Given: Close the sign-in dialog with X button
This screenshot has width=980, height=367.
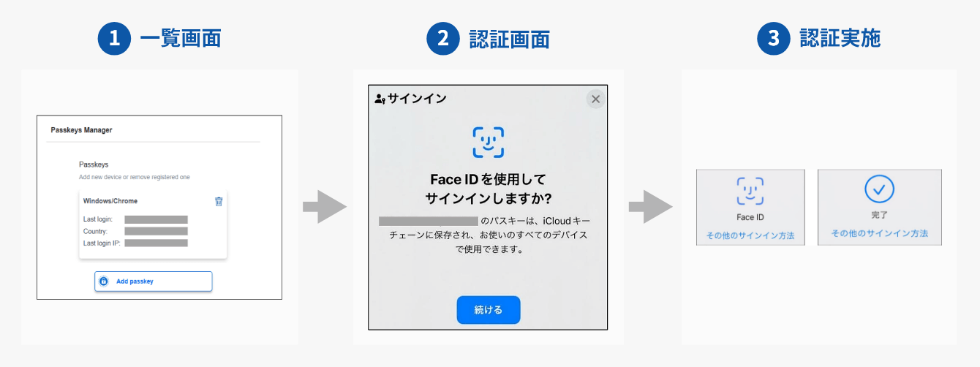Looking at the screenshot, I should (x=595, y=99).
